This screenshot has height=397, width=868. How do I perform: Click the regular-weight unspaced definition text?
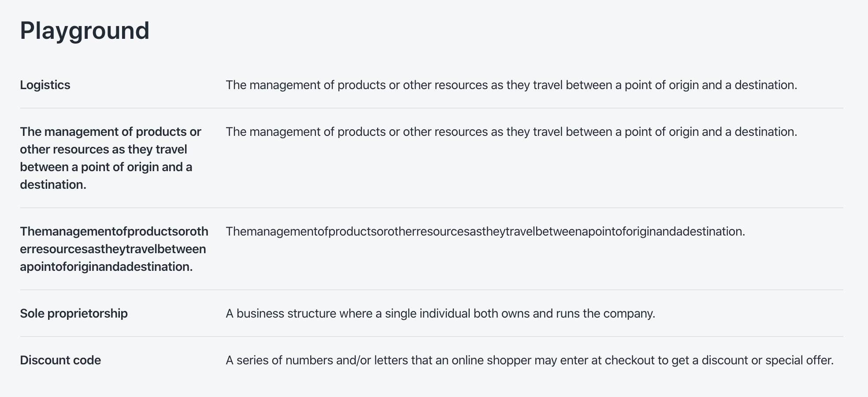tap(485, 232)
